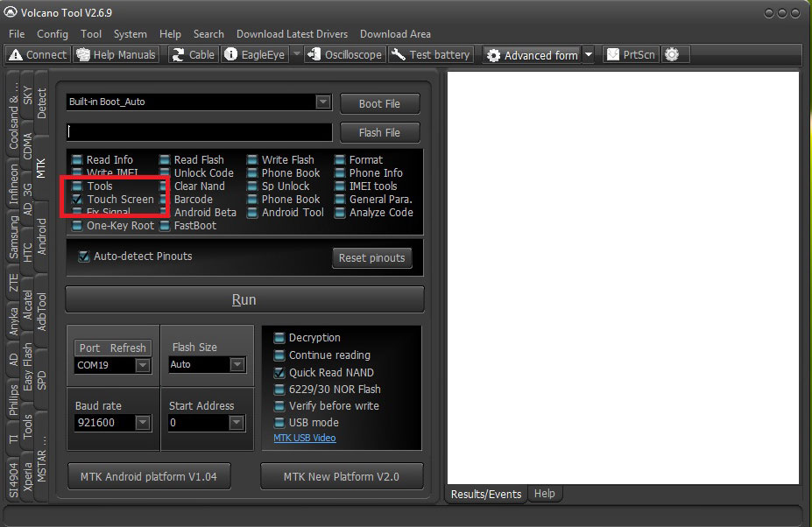Enable the Decryption checkbox

click(279, 338)
